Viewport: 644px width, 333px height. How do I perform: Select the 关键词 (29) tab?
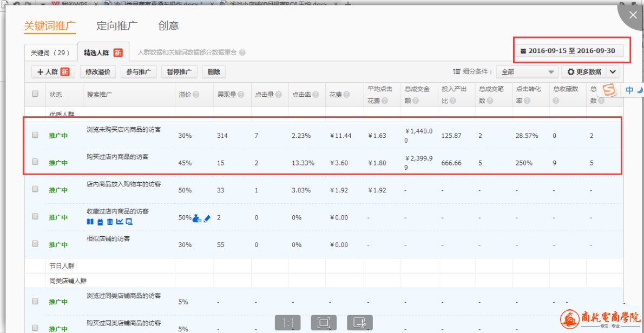pyautogui.click(x=50, y=53)
